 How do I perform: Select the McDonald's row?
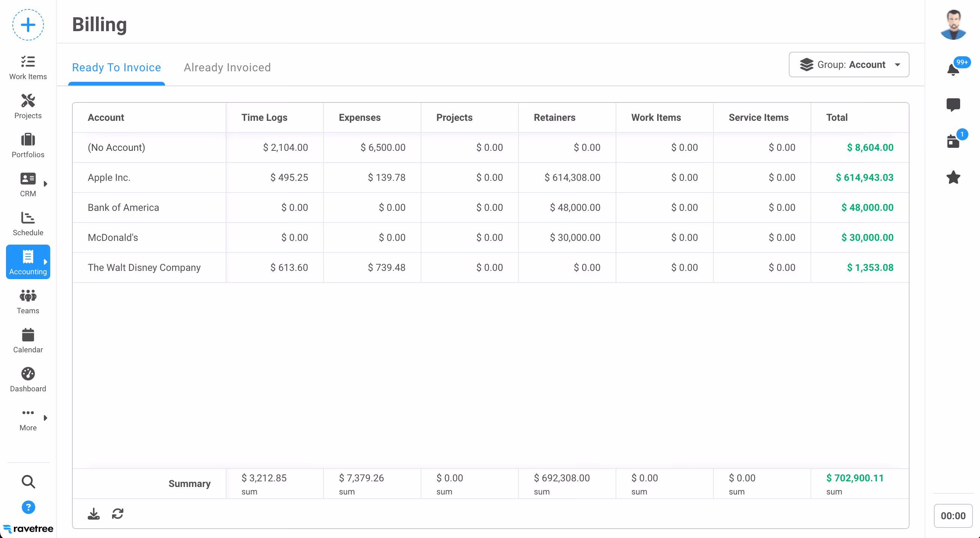(x=490, y=237)
